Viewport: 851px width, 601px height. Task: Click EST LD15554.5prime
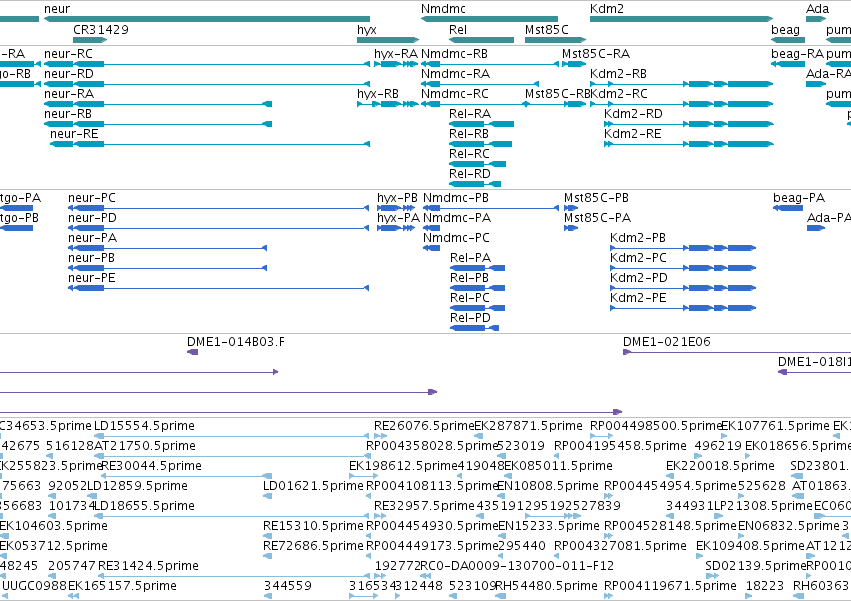144,426
